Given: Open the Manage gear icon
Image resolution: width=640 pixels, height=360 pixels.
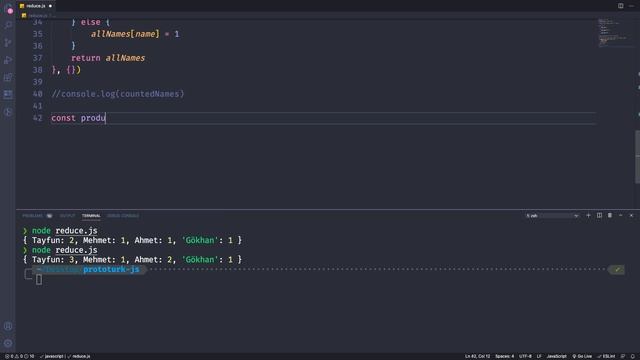Looking at the screenshot, I should click(8, 343).
